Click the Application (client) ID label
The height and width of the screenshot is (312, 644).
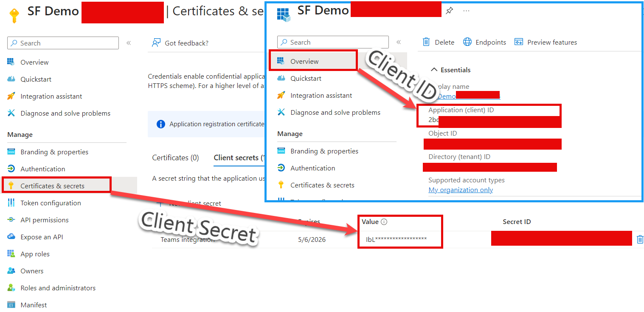pyautogui.click(x=461, y=110)
